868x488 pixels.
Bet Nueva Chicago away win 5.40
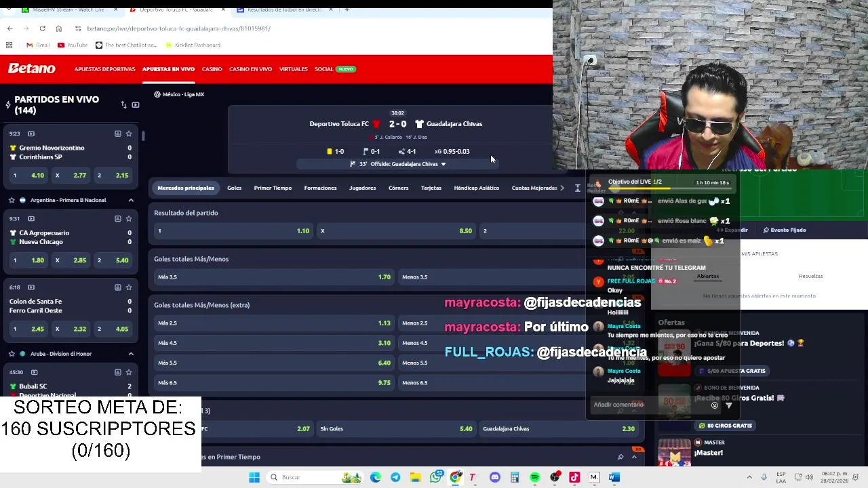click(x=113, y=260)
